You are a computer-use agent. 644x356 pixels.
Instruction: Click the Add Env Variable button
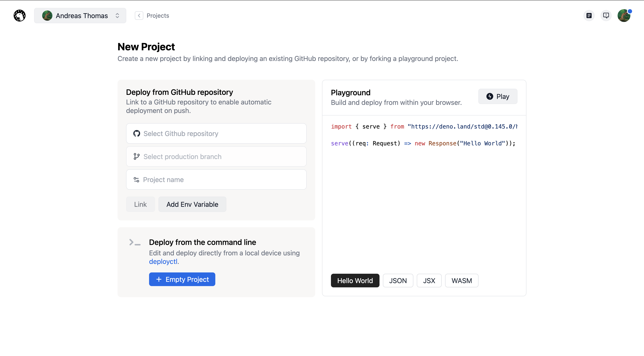pos(192,204)
